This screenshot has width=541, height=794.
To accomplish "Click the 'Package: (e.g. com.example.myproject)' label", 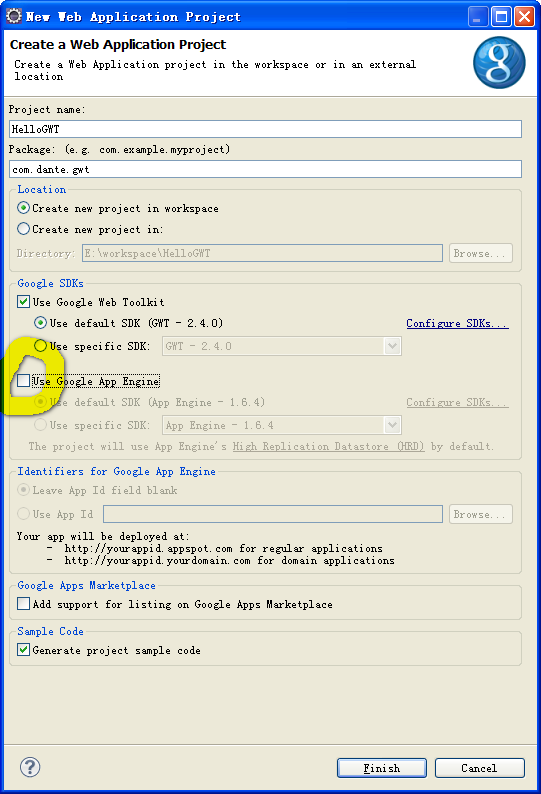I will pos(119,149).
